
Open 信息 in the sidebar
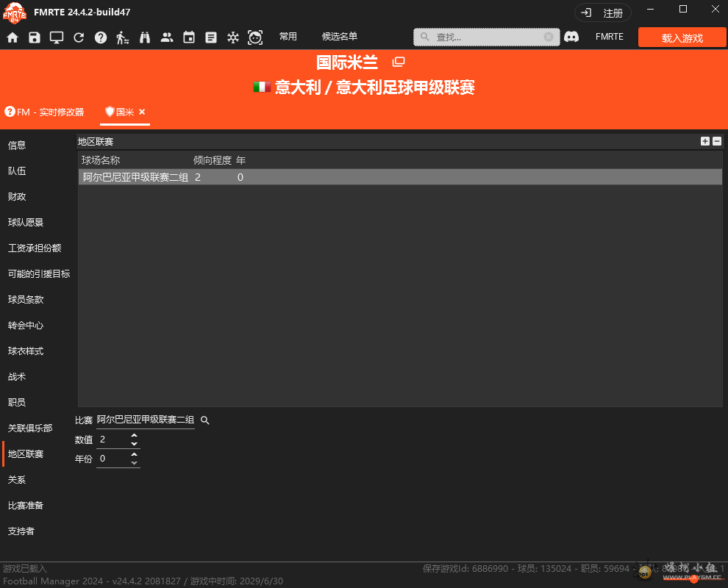point(17,146)
